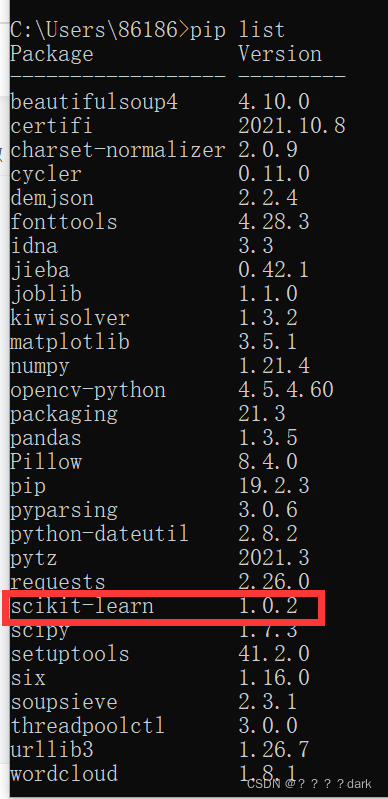Click the kiwisolver package name
This screenshot has width=388, height=799.
click(x=70, y=318)
